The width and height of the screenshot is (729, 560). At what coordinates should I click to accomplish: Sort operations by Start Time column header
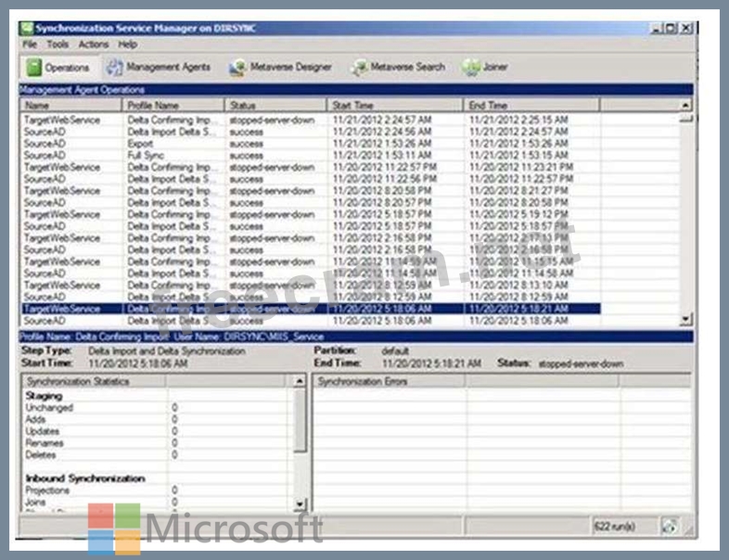[394, 106]
